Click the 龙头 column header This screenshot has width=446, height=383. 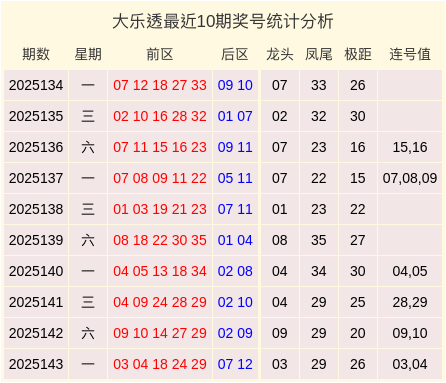[x=280, y=54]
